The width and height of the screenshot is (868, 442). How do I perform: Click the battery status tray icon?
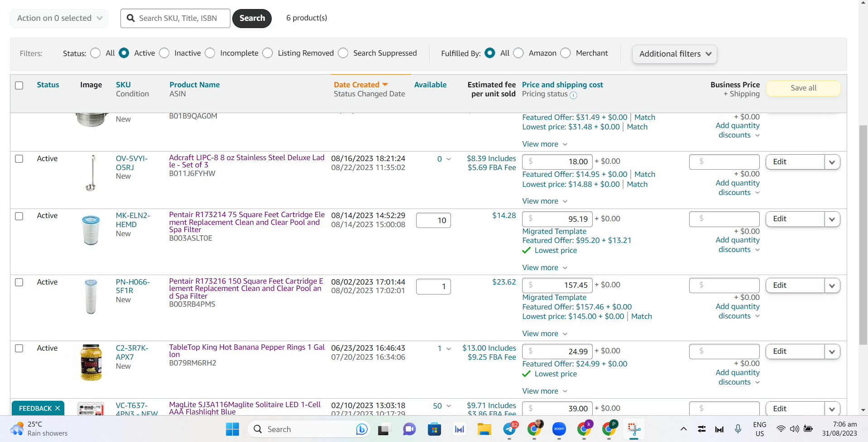click(808, 429)
